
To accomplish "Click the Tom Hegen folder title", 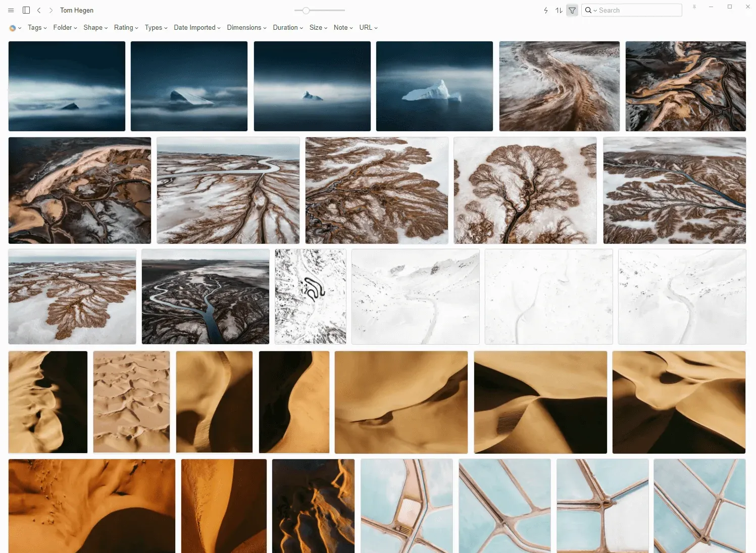I will pos(77,10).
